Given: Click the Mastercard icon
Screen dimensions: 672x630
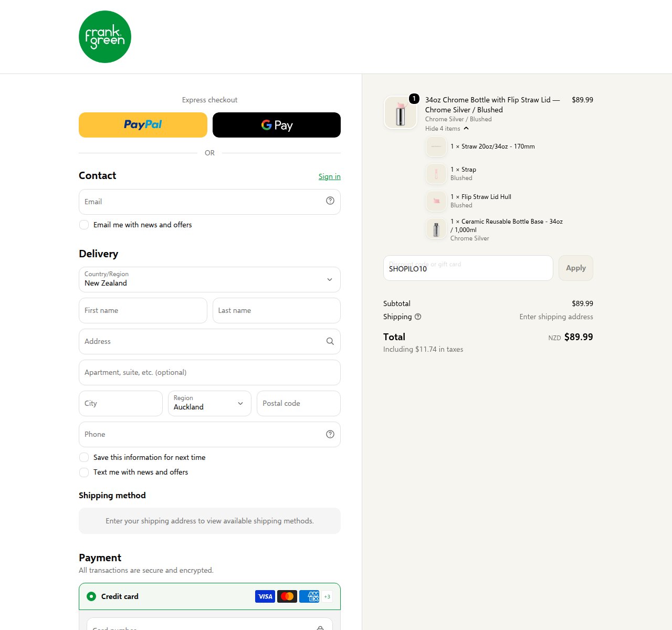Looking at the screenshot, I should pyautogui.click(x=287, y=596).
